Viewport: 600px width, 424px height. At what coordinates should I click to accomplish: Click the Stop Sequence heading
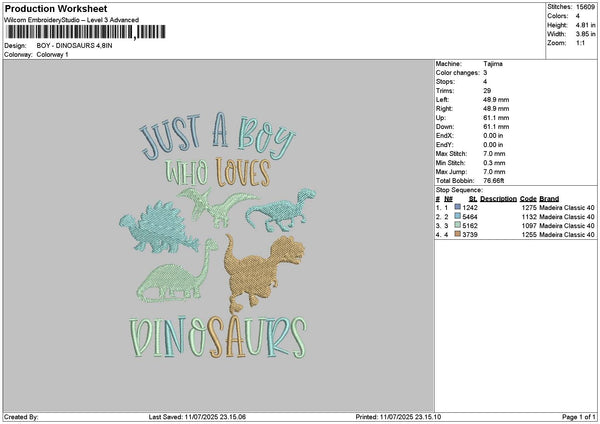(x=458, y=188)
